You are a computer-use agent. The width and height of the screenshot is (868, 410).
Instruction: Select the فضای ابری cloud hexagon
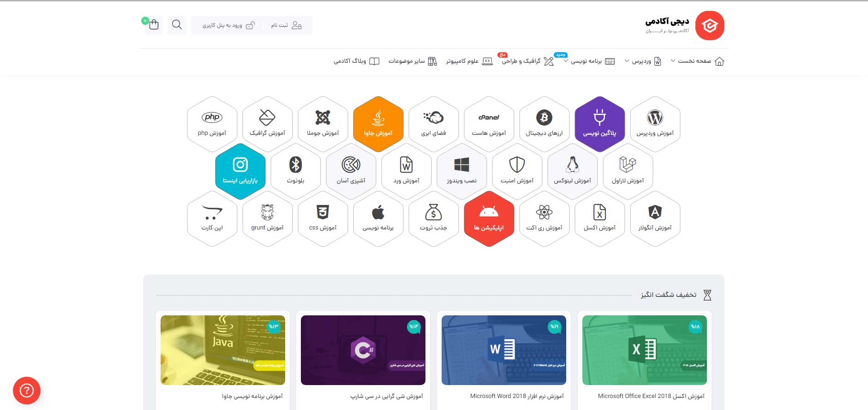(433, 124)
